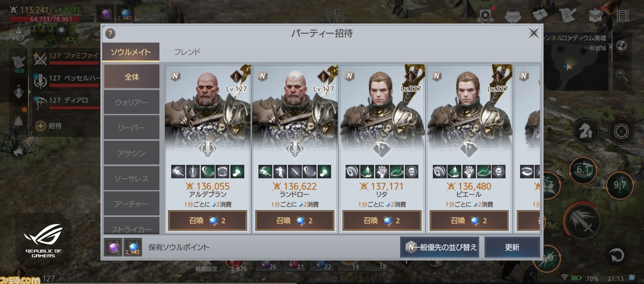The image size is (644, 284).
Task: Summon ランドロー with the 召喚 button
Action: pyautogui.click(x=295, y=221)
